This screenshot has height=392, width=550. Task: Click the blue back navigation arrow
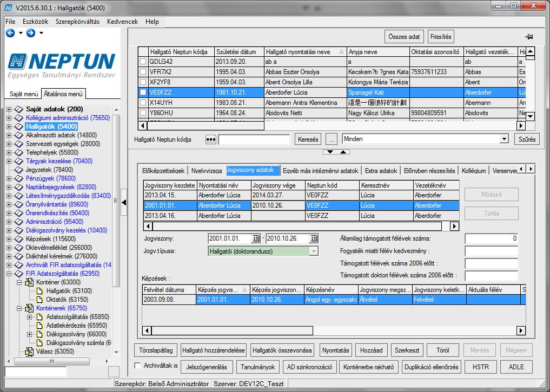click(x=10, y=33)
